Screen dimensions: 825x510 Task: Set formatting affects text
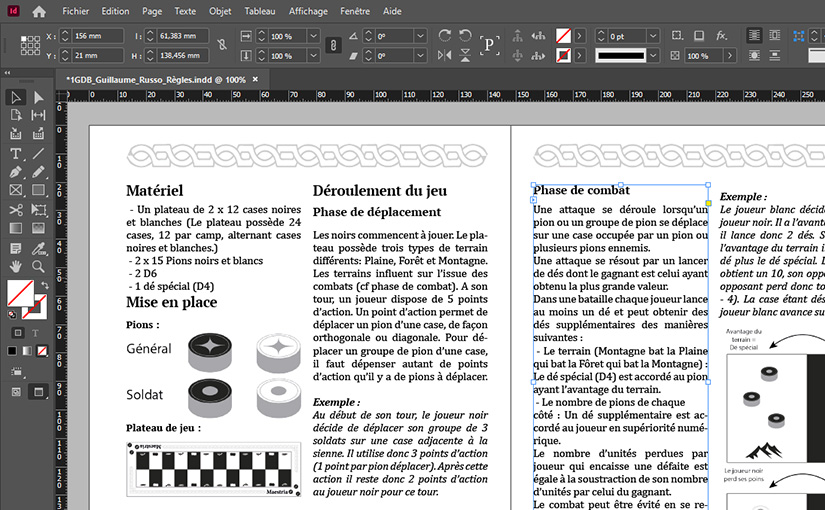35,333
